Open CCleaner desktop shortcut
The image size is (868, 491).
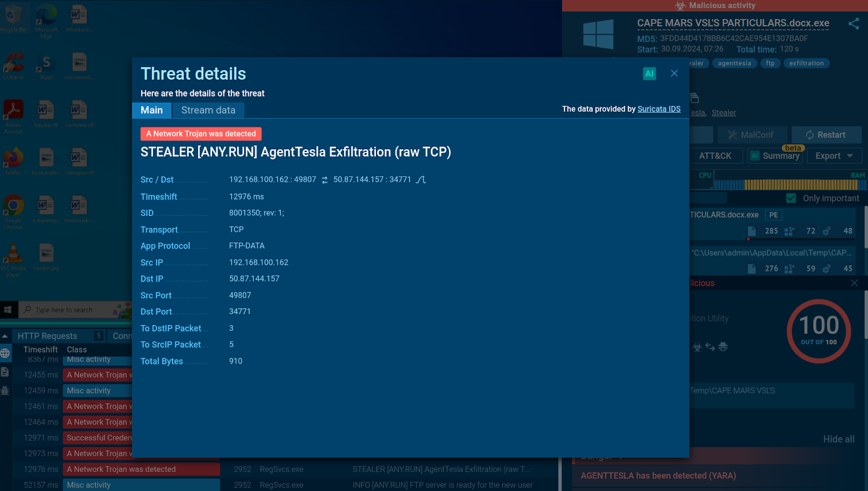coord(14,66)
